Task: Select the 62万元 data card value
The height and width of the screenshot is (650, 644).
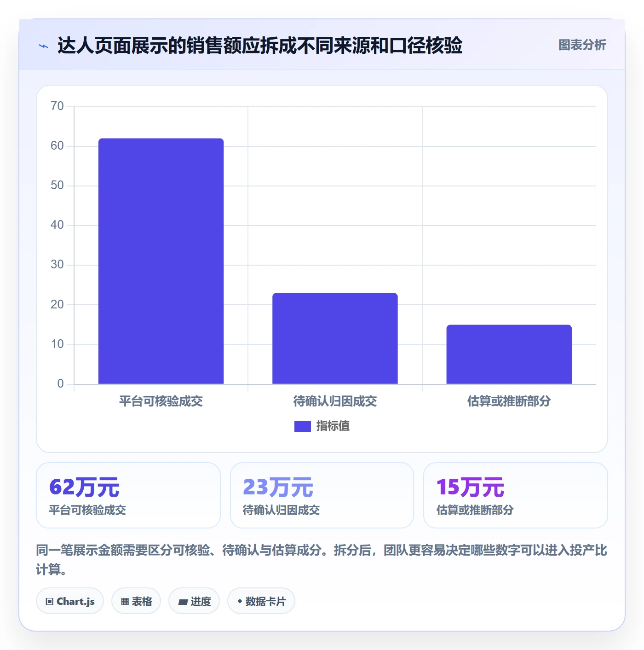Action: pyautogui.click(x=84, y=487)
